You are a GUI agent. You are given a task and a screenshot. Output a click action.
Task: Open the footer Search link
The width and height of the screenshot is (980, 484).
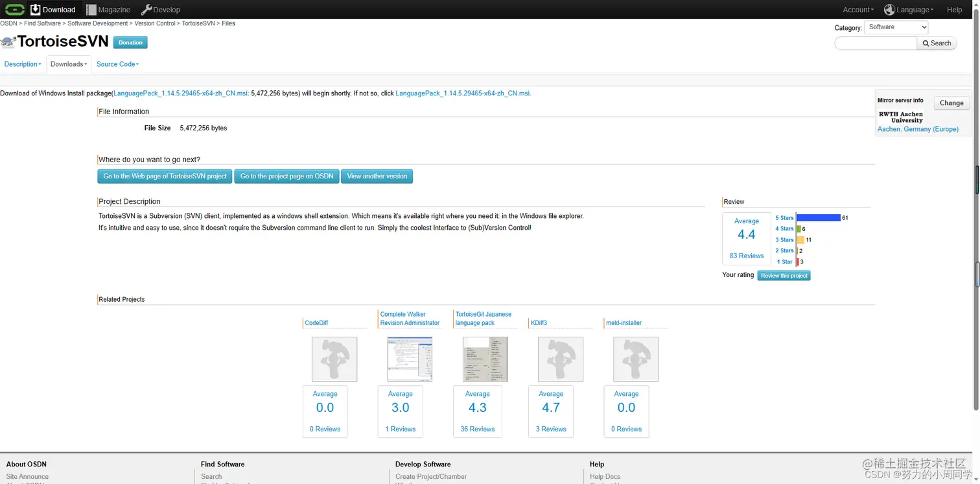211,477
